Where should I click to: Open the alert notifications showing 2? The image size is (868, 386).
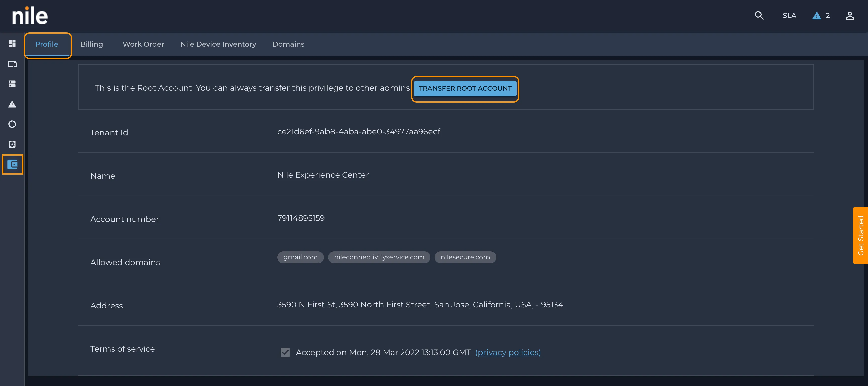821,16
